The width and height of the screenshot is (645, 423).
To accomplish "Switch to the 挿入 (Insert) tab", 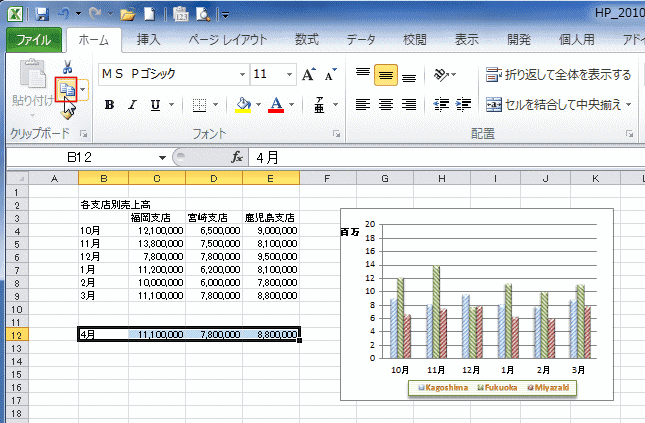I will click(148, 40).
